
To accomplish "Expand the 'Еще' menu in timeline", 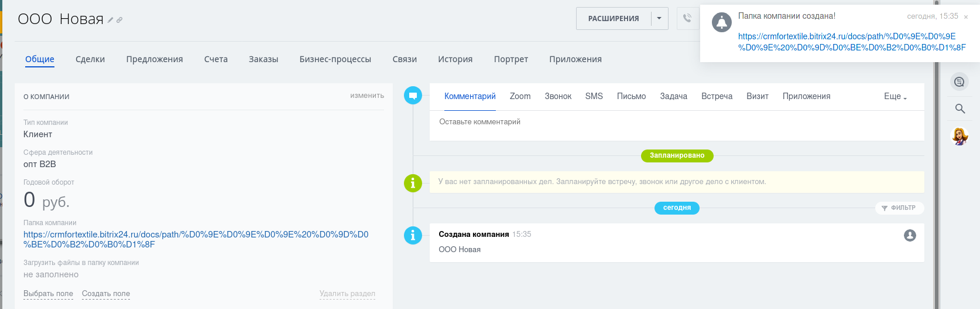I will (895, 96).
